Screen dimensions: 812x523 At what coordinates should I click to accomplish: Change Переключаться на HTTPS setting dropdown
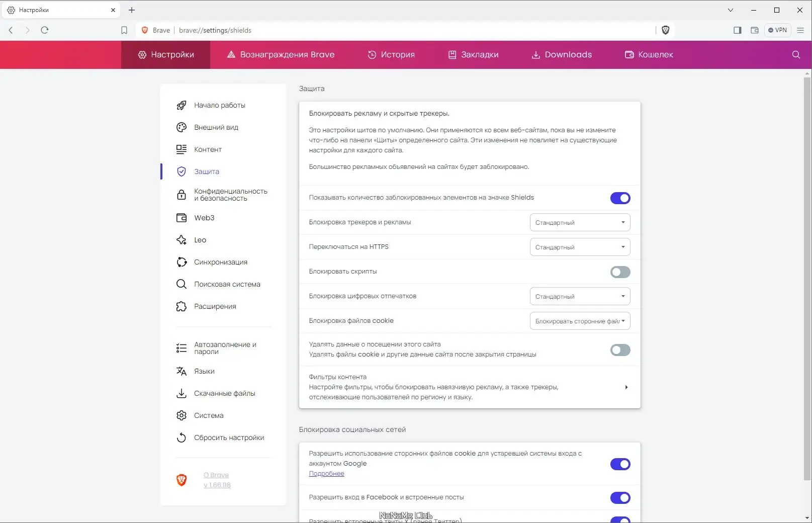pos(579,247)
